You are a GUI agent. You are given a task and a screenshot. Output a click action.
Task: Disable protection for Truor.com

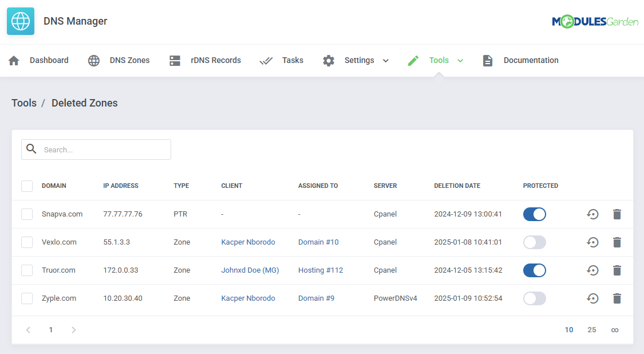tap(534, 270)
